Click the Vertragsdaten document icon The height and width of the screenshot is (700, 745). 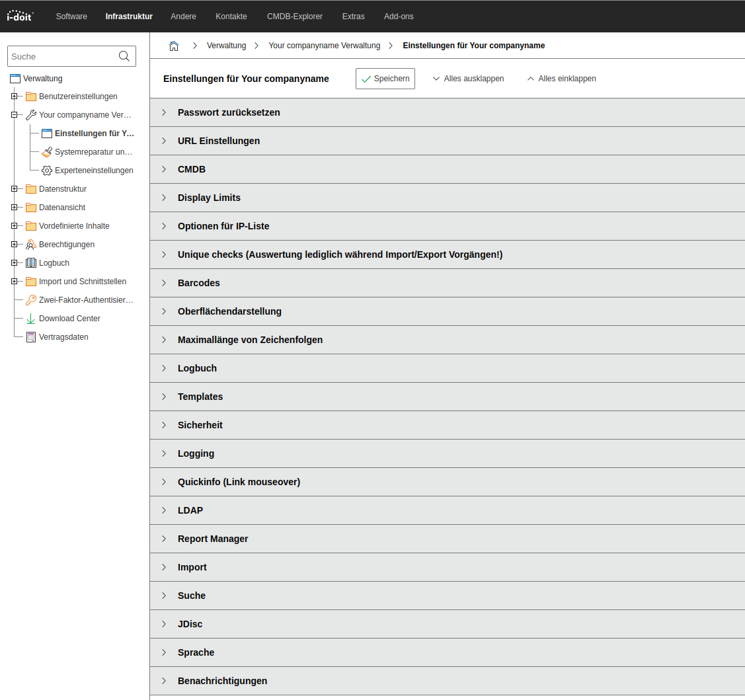(x=31, y=337)
